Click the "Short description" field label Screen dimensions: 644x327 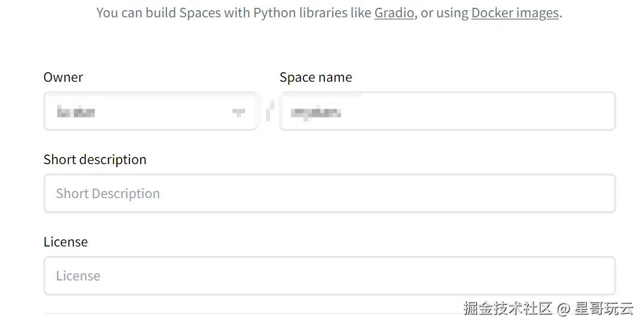[x=95, y=159]
